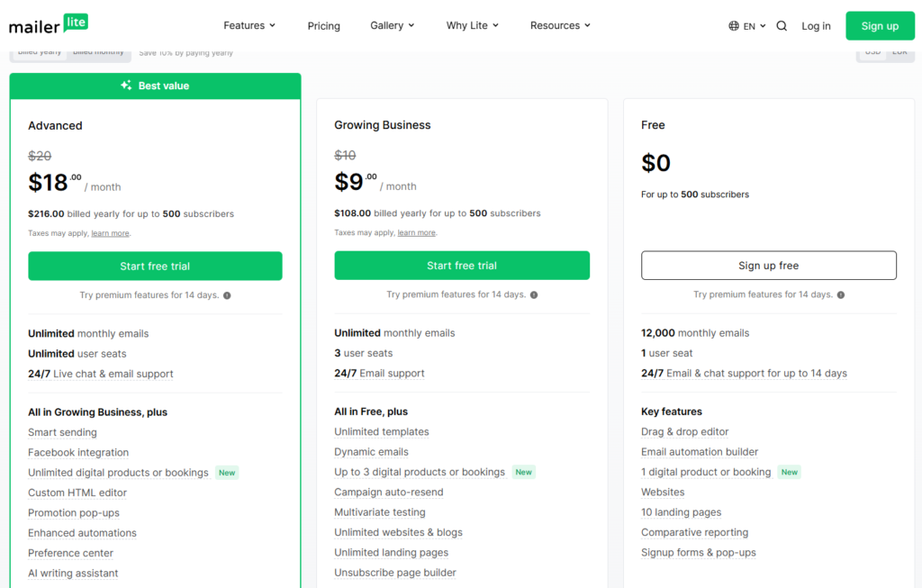Image resolution: width=922 pixels, height=588 pixels.
Task: Click Facebook integration feature
Action: point(78,452)
